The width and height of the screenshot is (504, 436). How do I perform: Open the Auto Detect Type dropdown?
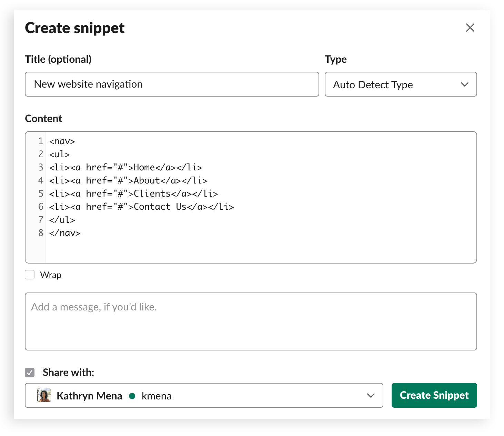click(x=401, y=85)
